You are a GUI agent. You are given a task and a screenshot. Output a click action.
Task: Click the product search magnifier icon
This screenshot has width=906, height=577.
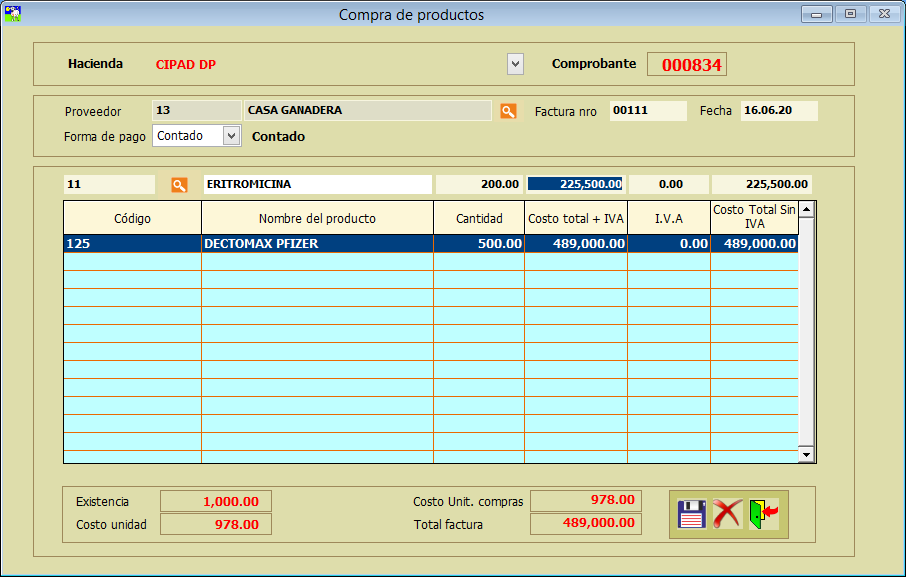(x=179, y=185)
